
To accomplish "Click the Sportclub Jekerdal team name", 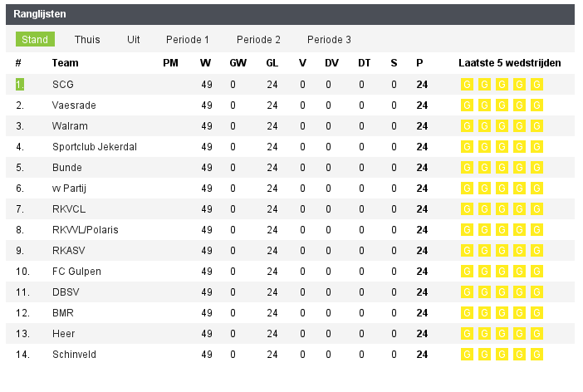I will [x=95, y=147].
